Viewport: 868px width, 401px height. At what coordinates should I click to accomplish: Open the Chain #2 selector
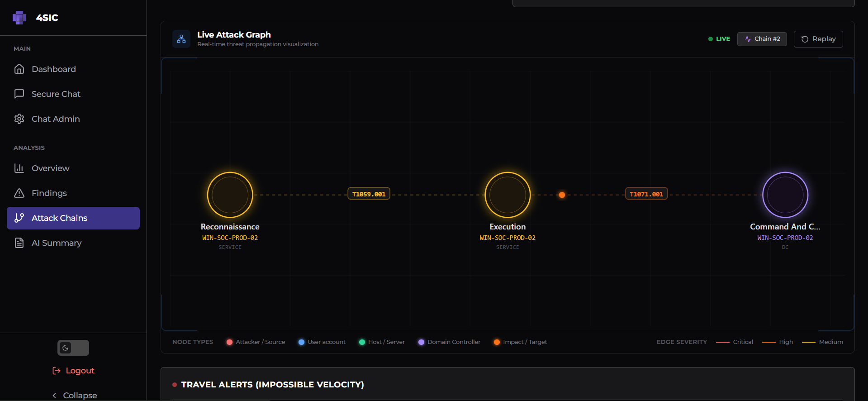tap(762, 39)
